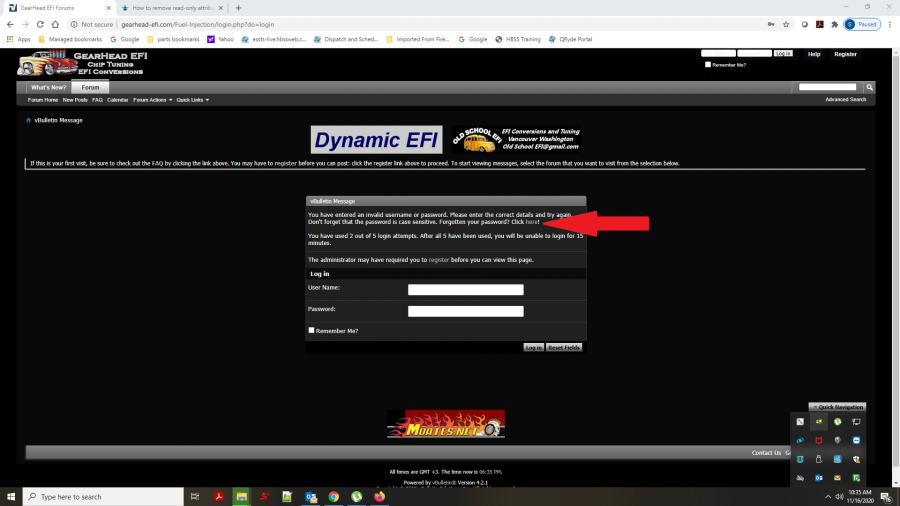900x506 pixels.
Task: Switch to the What's New tab
Action: pos(48,88)
